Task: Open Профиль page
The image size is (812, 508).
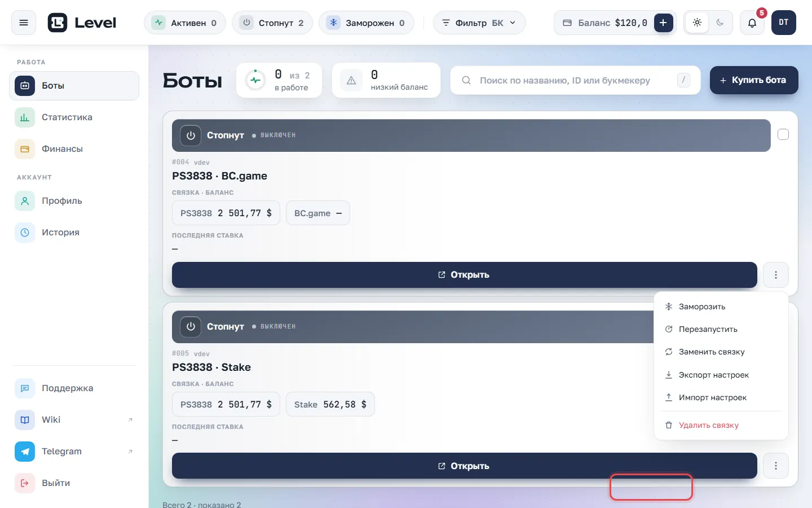Action: (74, 201)
